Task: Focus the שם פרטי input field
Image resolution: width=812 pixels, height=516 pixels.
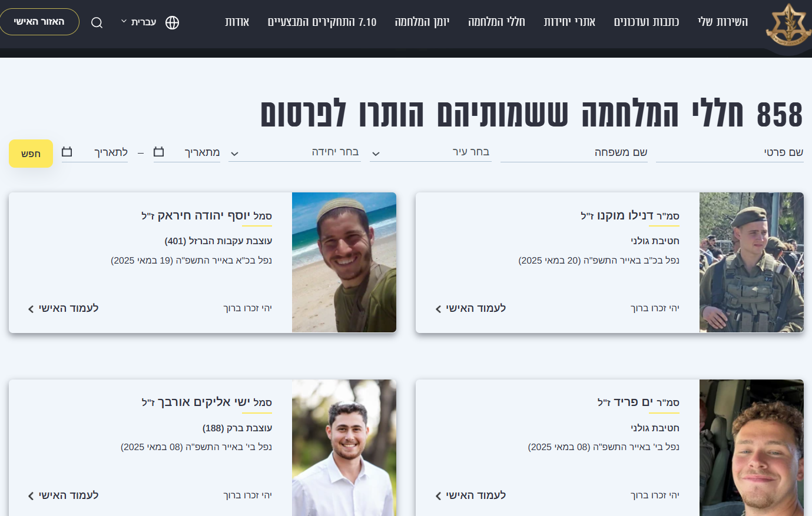Action: tap(730, 152)
